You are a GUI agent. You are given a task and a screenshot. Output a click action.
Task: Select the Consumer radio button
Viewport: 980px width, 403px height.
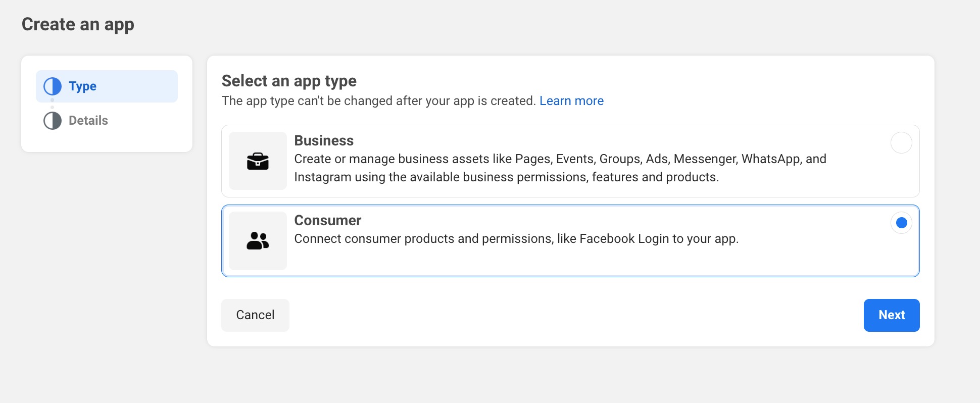901,223
